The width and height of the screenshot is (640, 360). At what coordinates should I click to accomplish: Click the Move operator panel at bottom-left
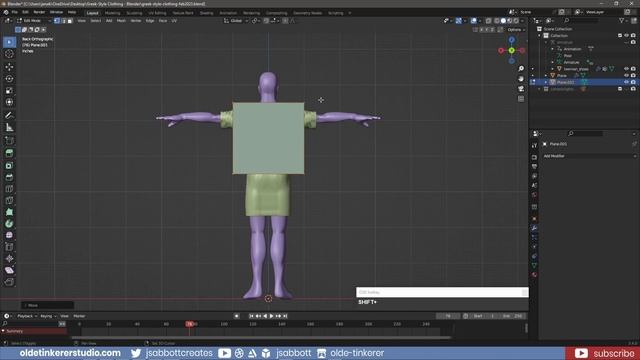pyautogui.click(x=47, y=305)
